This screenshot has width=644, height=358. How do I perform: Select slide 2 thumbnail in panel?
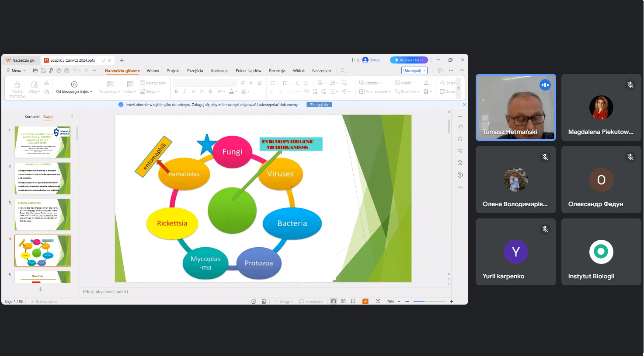[42, 178]
